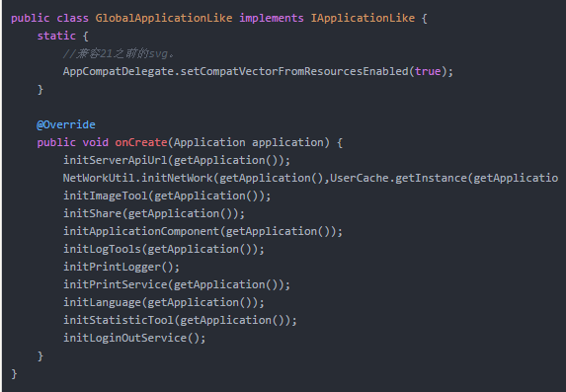Click the initShare line
566x392 pixels.
click(x=154, y=213)
